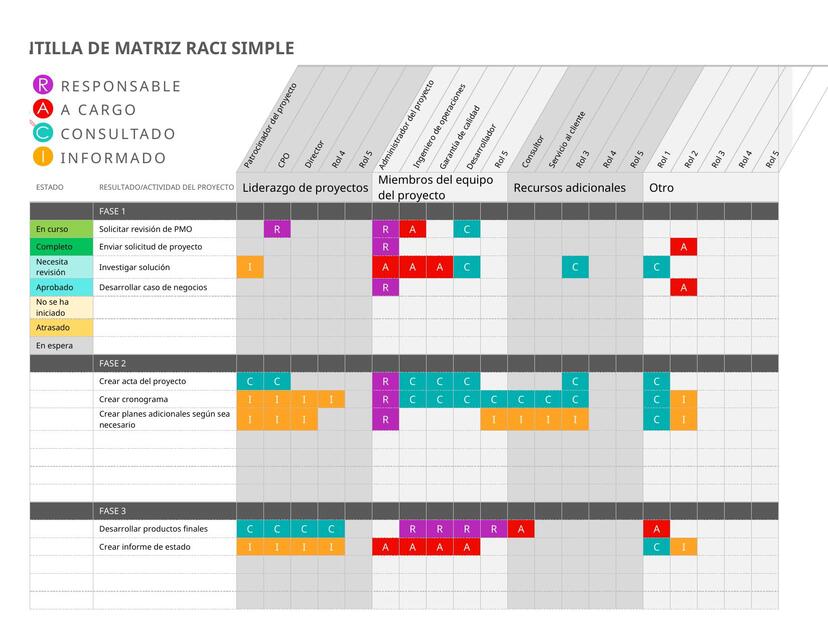
Task: Click the I Informado legend icon
Action: tap(41, 157)
